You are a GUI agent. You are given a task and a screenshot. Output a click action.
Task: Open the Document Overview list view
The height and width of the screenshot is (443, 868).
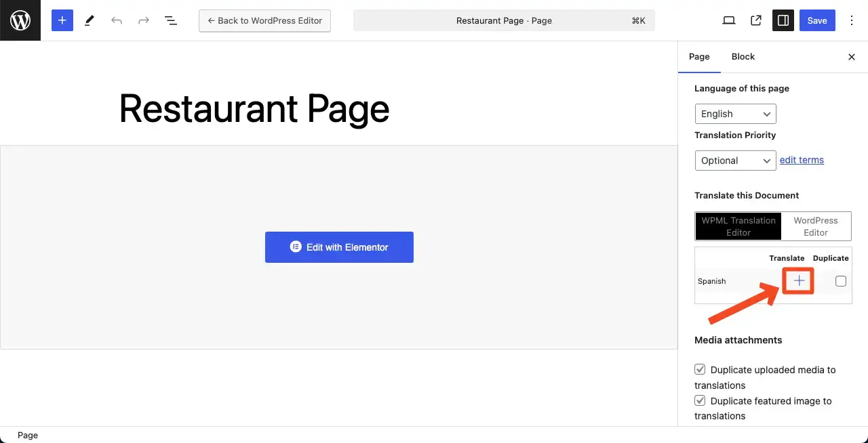(x=171, y=20)
